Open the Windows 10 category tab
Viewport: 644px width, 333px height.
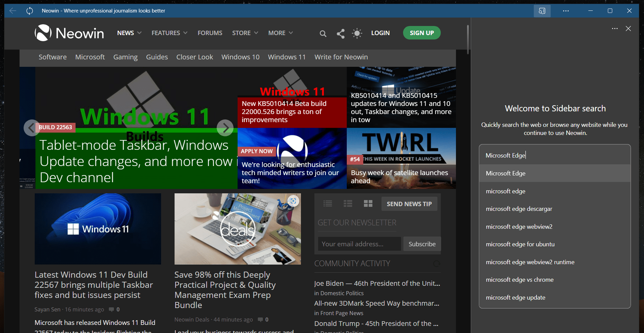(x=241, y=57)
